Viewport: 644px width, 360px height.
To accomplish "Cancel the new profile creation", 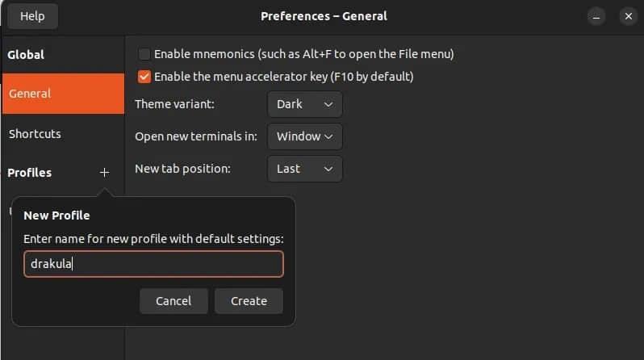I will coord(174,301).
